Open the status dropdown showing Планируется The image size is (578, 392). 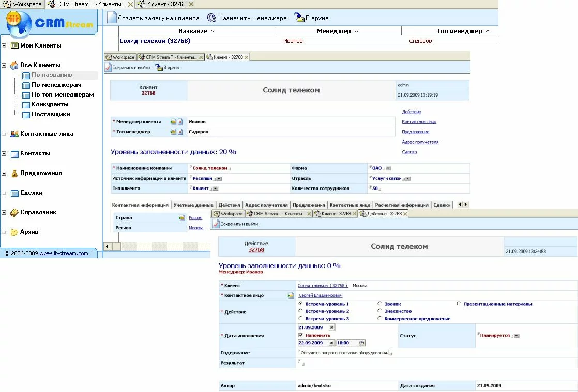pos(516,336)
